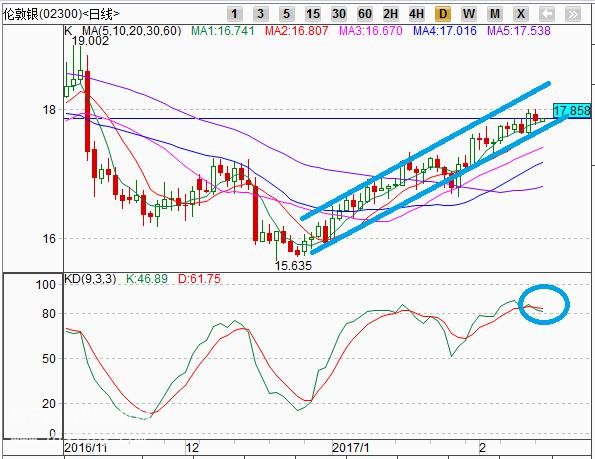Click the MA5:17.538 value
The image size is (595, 459).
tap(519, 31)
